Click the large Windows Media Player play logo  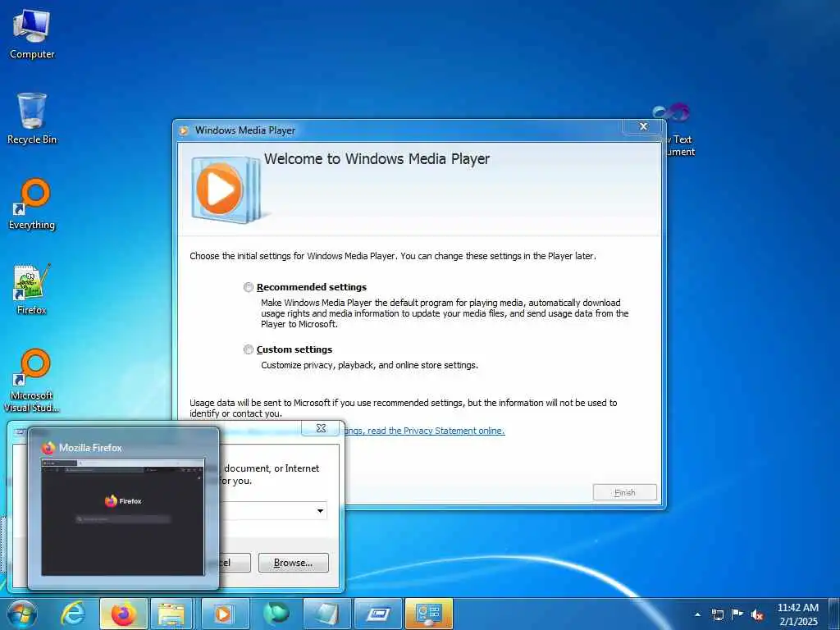click(x=220, y=189)
